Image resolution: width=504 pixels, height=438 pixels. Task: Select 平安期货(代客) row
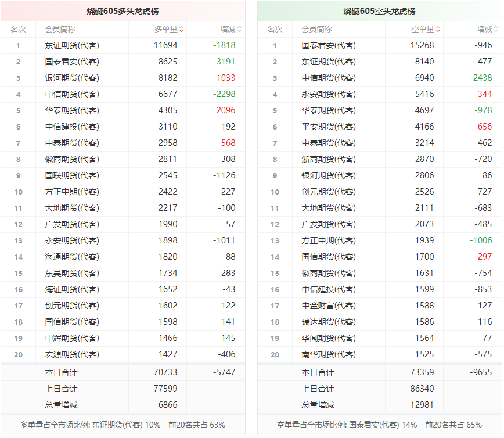(x=380, y=127)
